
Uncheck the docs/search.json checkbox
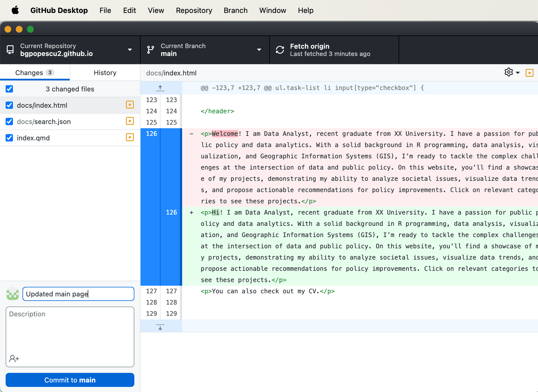tap(9, 121)
